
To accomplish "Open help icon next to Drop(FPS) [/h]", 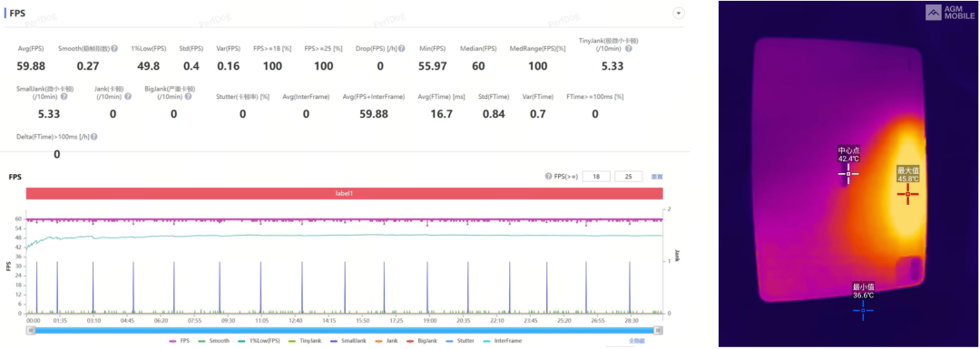I will tap(402, 48).
